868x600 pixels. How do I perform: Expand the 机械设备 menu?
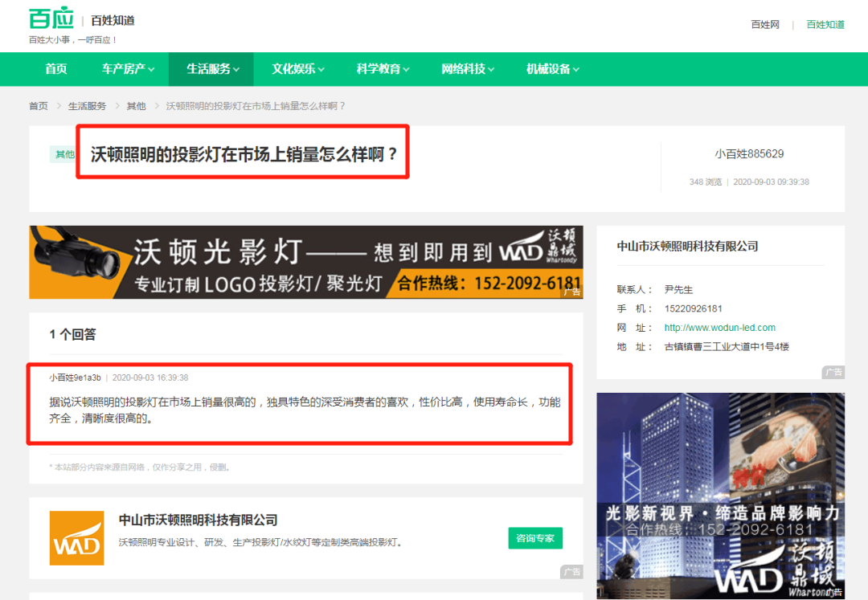(x=552, y=69)
